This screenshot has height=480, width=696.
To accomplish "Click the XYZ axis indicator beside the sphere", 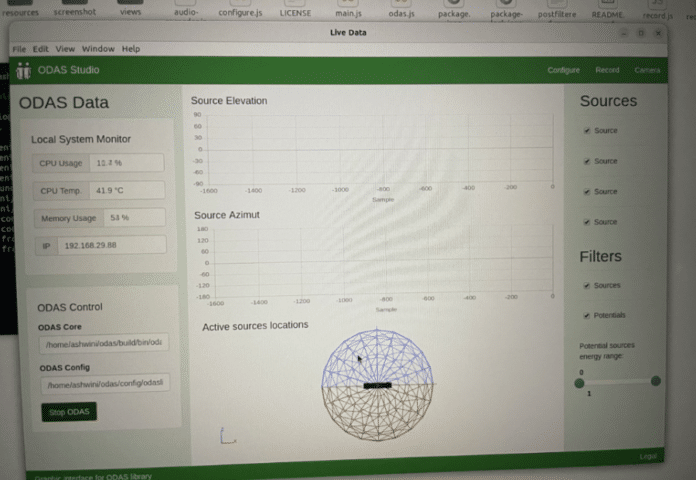I will (226, 435).
